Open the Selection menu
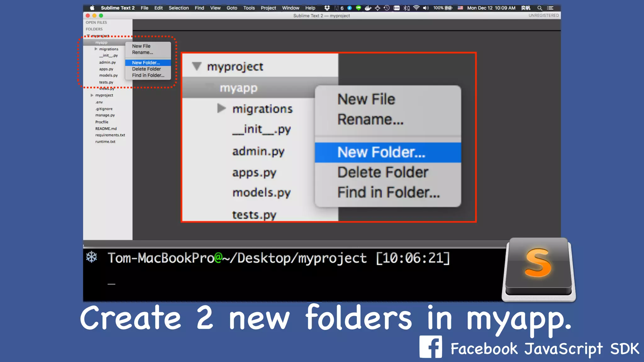 [179, 8]
